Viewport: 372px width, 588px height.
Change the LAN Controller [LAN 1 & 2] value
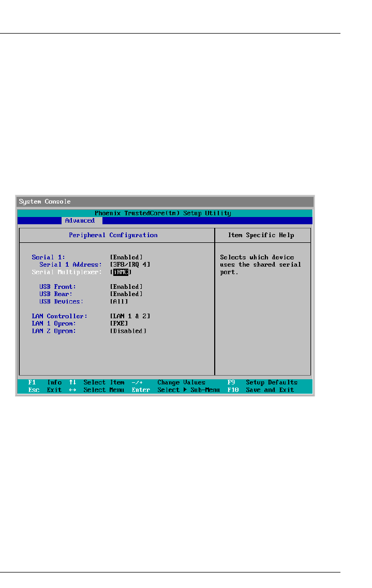pyautogui.click(x=130, y=316)
